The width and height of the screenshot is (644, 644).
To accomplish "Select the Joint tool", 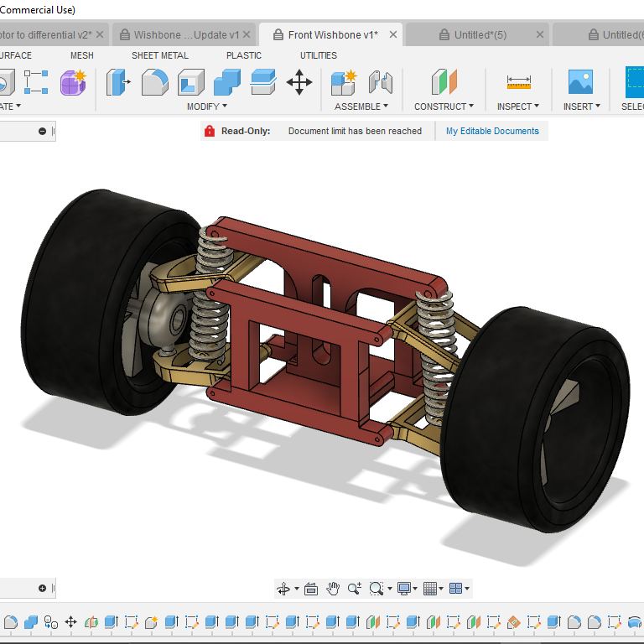I will (x=381, y=82).
